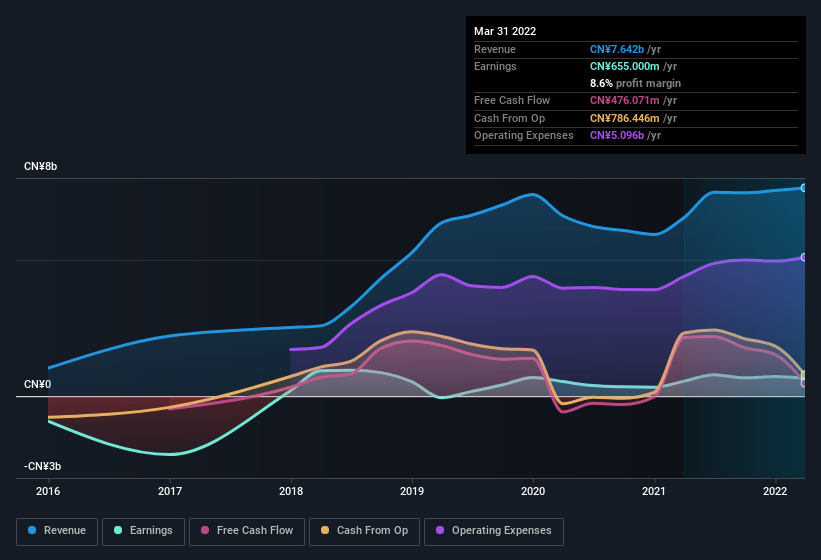Click the Revenue label in the tooltip
Image resolution: width=821 pixels, height=560 pixels.
[x=495, y=49]
